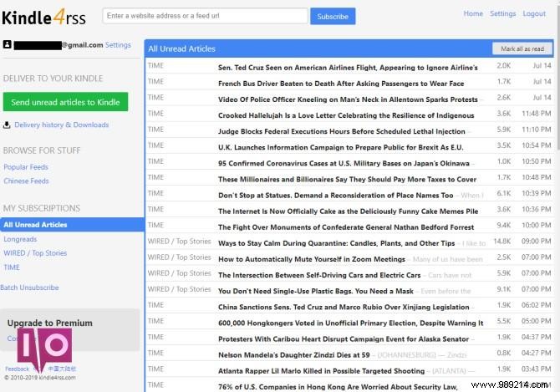Select All Unread Articles in subscriptions

click(x=35, y=225)
